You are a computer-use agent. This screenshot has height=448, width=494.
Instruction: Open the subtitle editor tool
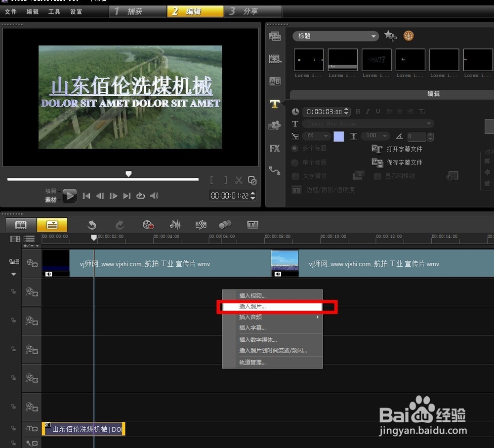[x=252, y=225]
